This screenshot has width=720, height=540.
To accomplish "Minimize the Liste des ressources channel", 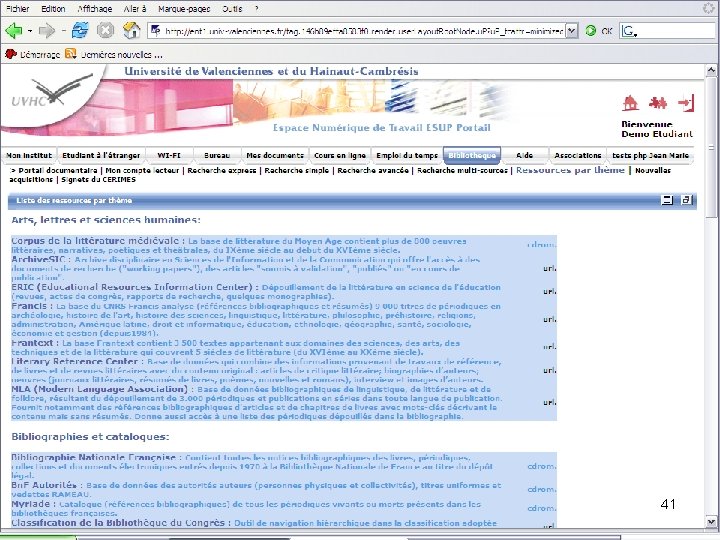I will tap(667, 200).
